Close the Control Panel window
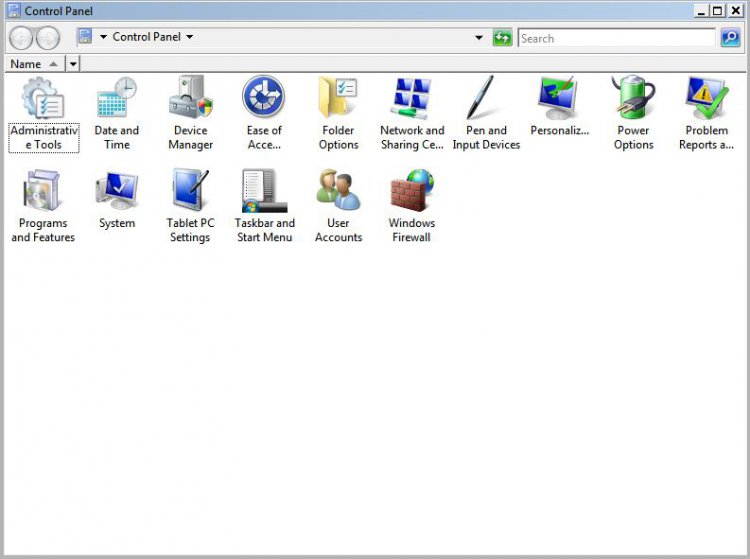The image size is (750, 559). (735, 11)
